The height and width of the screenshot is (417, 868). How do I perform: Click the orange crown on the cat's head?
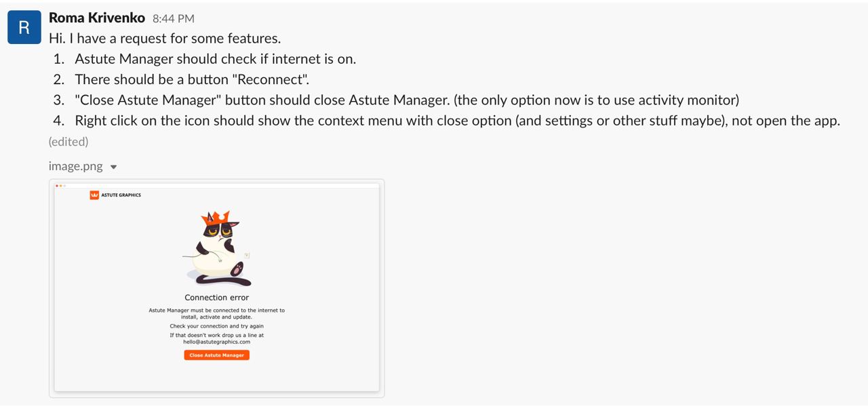point(216,218)
